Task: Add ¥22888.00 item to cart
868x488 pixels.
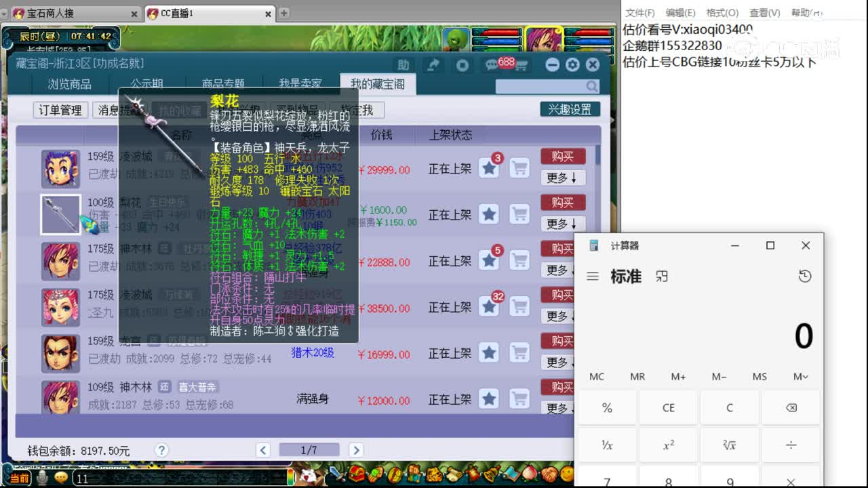Action: 519,260
